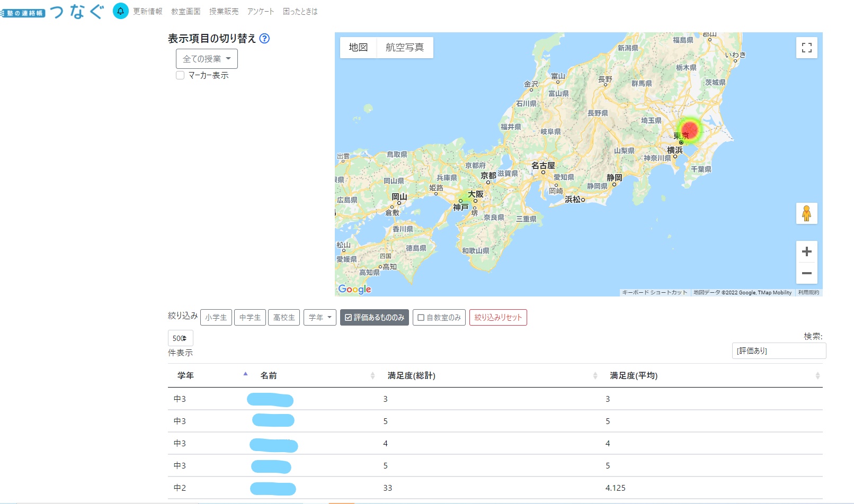The height and width of the screenshot is (504, 854).
Task: Sort by 学年 column arrow
Action: [x=245, y=374]
